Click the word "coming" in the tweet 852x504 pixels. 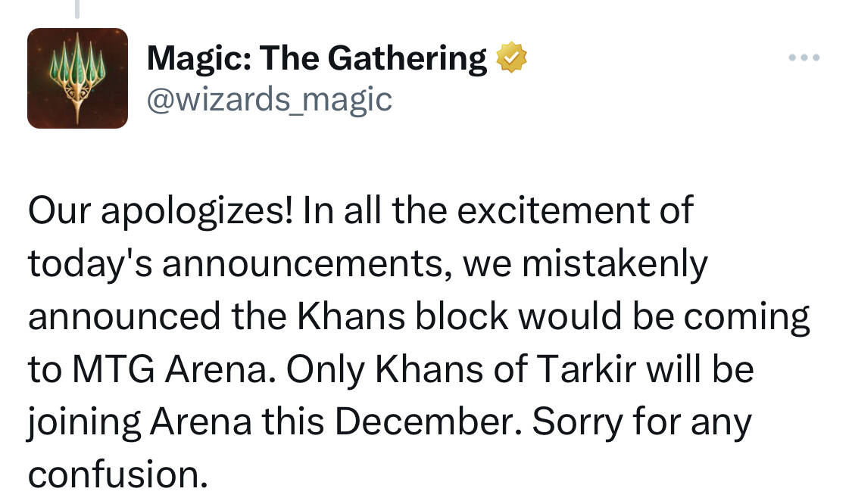click(x=747, y=317)
